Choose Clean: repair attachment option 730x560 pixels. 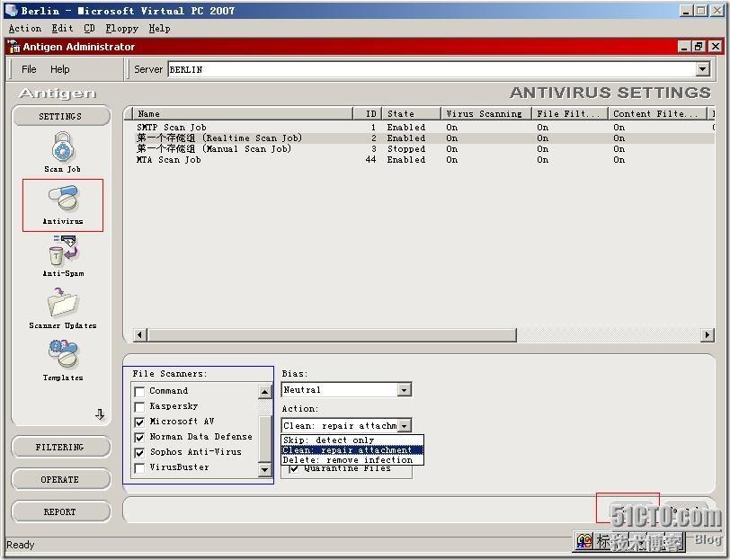click(x=352, y=450)
